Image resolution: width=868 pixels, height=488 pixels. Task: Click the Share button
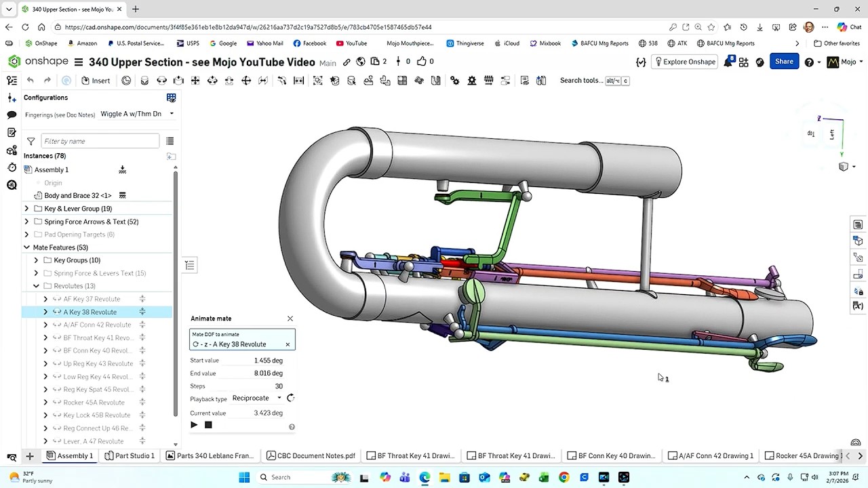(784, 62)
